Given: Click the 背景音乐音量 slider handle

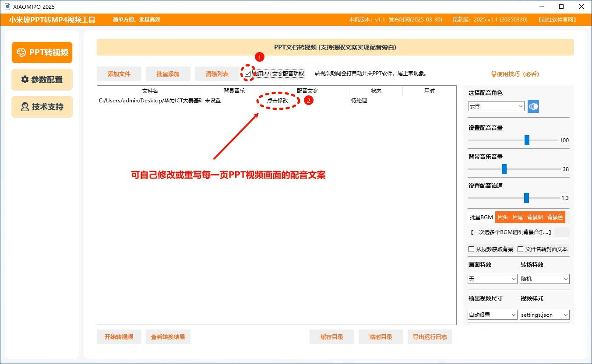Looking at the screenshot, I should 504,169.
